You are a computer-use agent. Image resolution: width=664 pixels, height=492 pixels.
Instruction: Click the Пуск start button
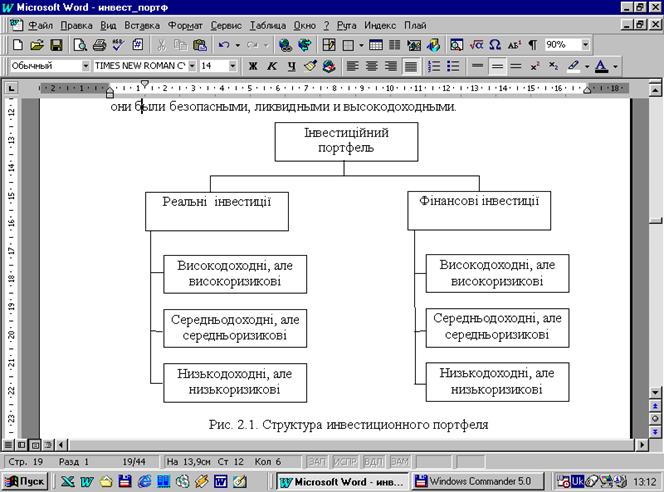27,481
